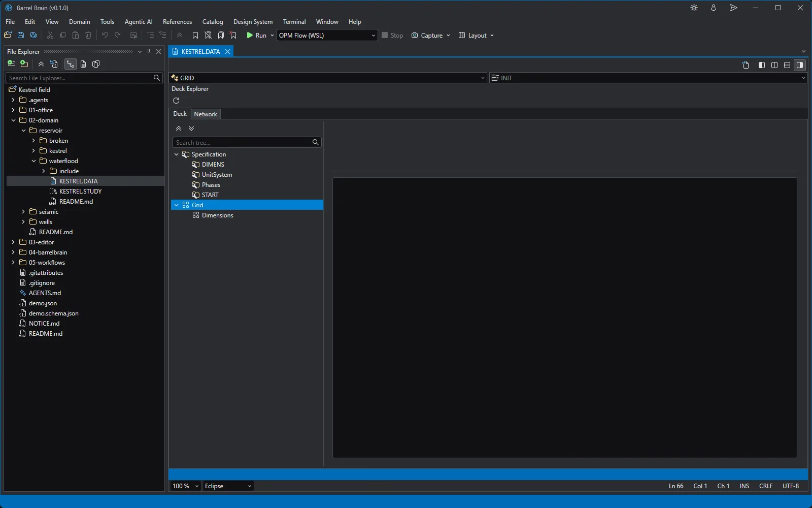Open the Eclipse syntax dropdown
Image resolution: width=812 pixels, height=508 pixels.
[228, 486]
